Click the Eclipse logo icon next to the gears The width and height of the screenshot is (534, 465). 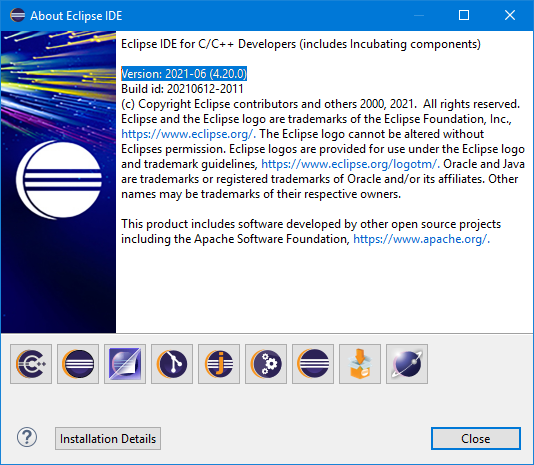(x=313, y=364)
